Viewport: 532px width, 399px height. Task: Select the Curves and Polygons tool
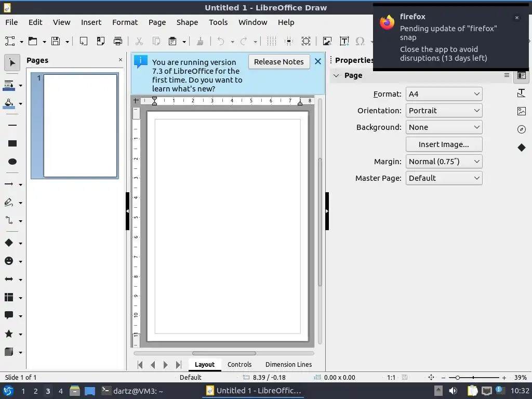point(9,203)
